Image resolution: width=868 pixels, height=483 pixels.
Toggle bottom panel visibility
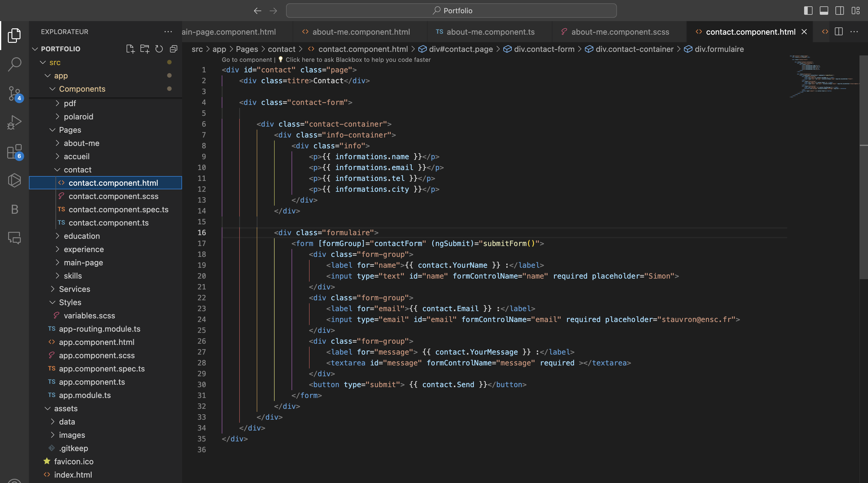pos(824,11)
